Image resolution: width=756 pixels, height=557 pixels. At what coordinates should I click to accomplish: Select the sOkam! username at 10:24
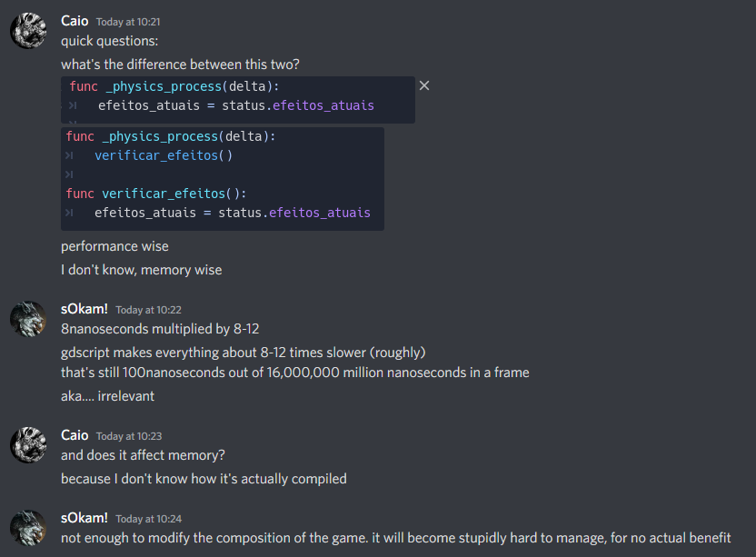[x=85, y=517]
